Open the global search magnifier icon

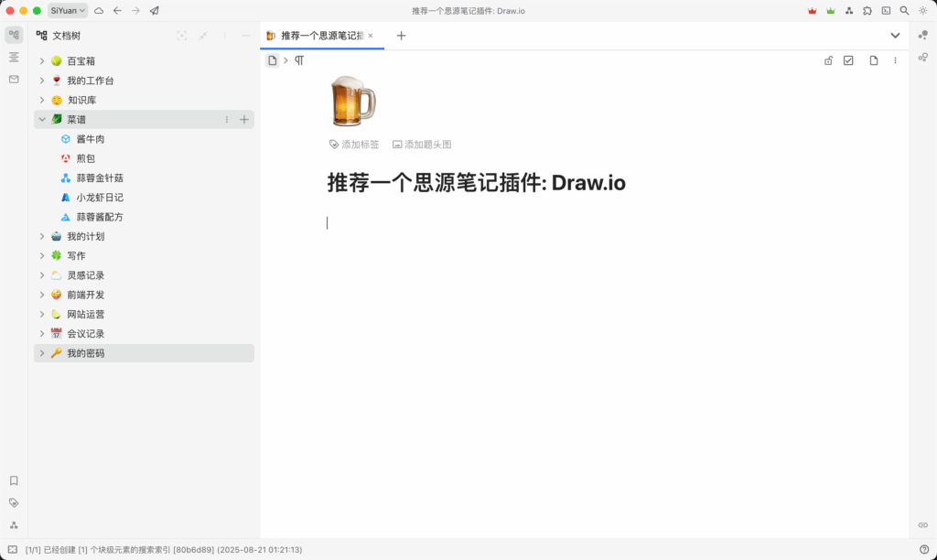pyautogui.click(x=904, y=11)
